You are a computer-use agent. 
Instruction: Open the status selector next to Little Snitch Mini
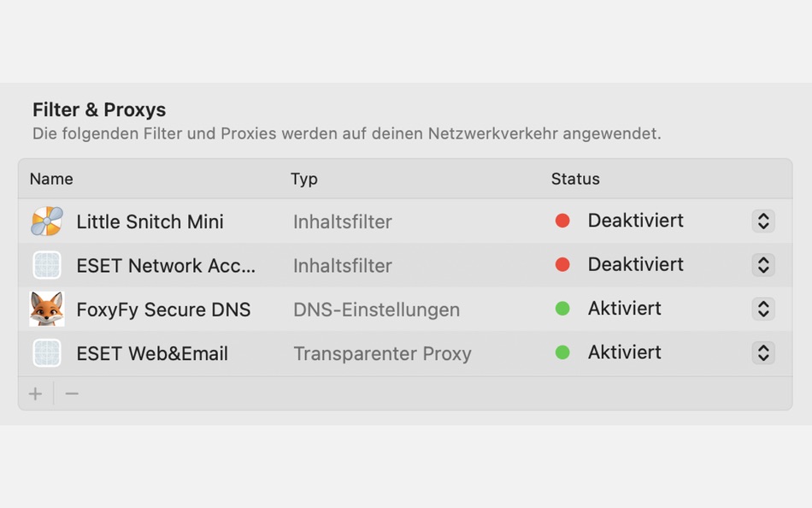[763, 221]
